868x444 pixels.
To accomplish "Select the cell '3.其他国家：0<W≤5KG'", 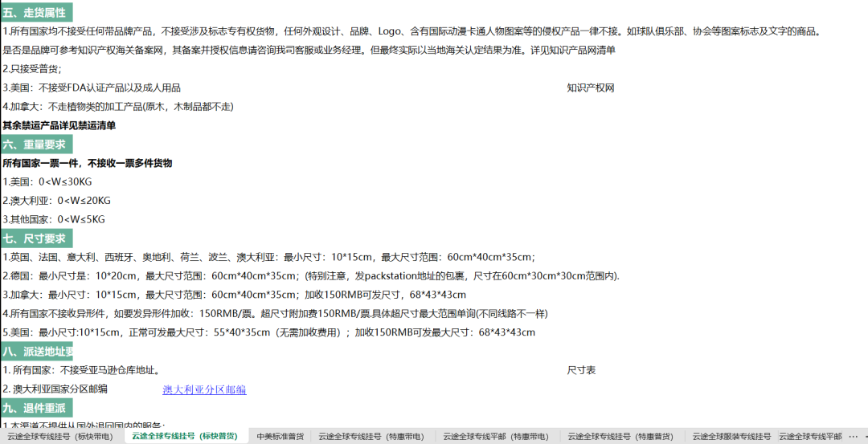I will coord(54,219).
